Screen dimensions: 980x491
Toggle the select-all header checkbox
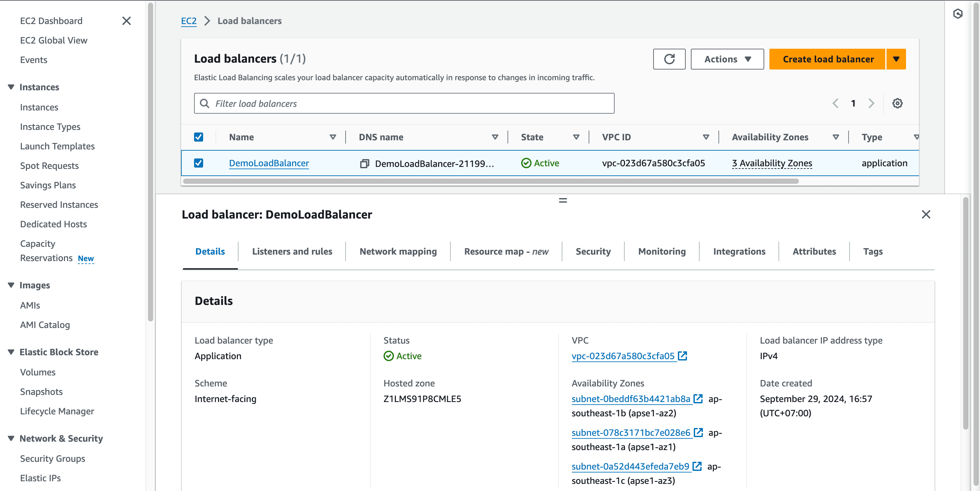(199, 137)
